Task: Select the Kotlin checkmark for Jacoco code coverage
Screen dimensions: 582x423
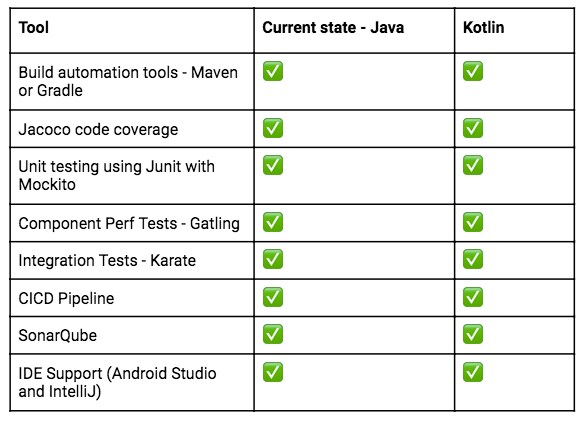Action: (473, 128)
